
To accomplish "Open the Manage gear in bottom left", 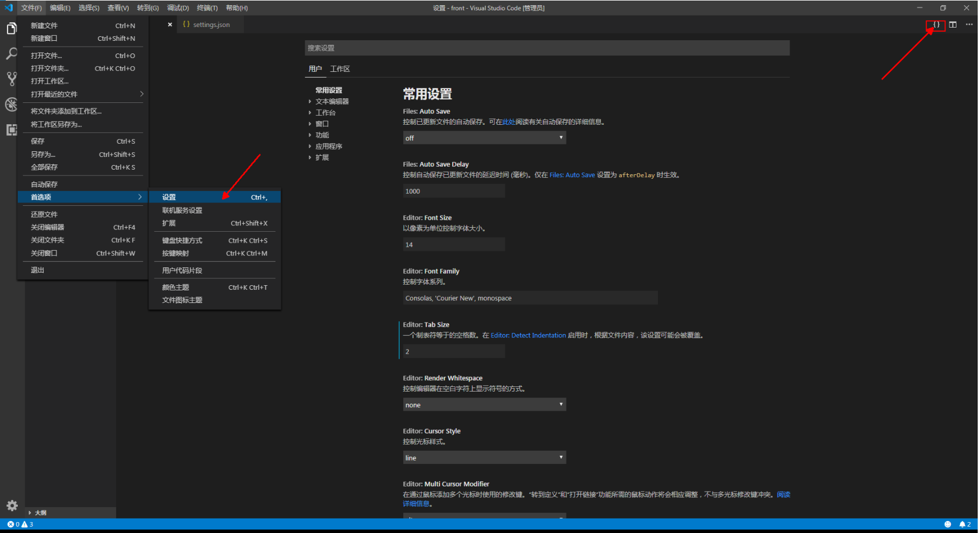I will [12, 505].
